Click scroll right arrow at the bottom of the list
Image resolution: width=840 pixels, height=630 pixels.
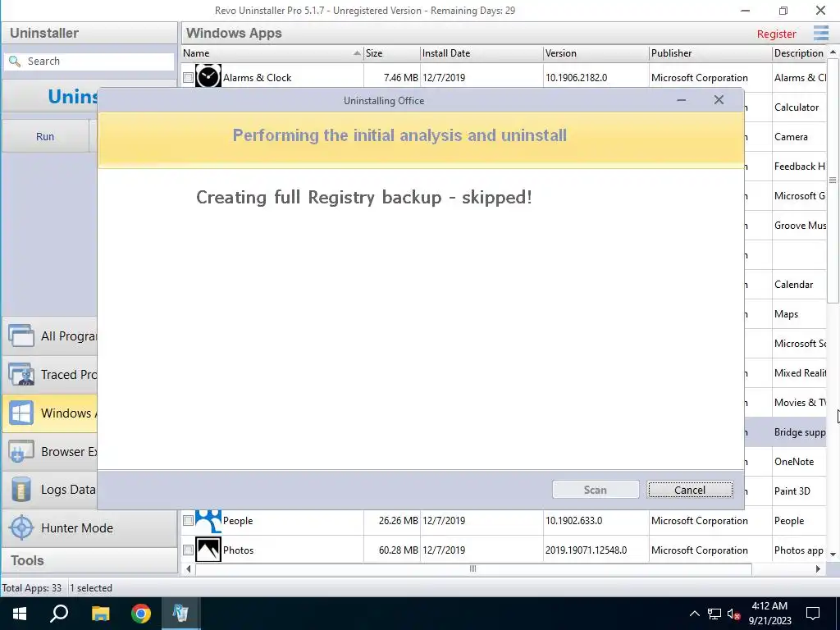[x=818, y=568]
